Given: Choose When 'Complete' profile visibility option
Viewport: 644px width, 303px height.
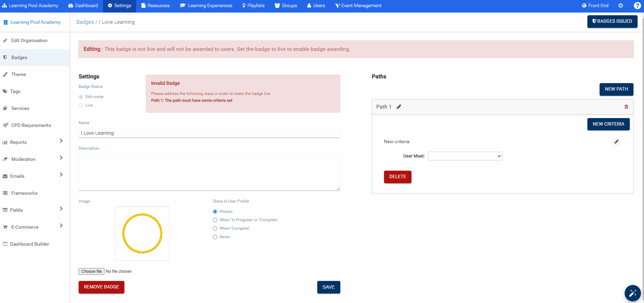Looking at the screenshot, I should tap(215, 229).
